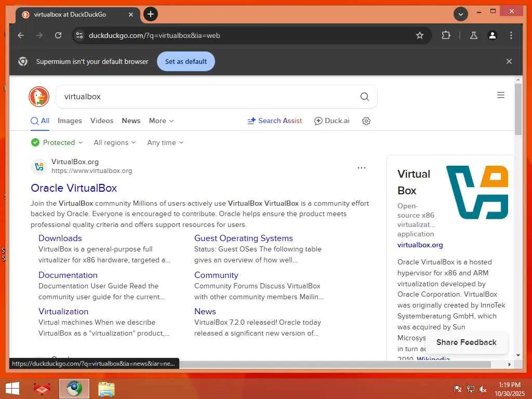
Task: View site information icon in address bar
Action: [79, 35]
